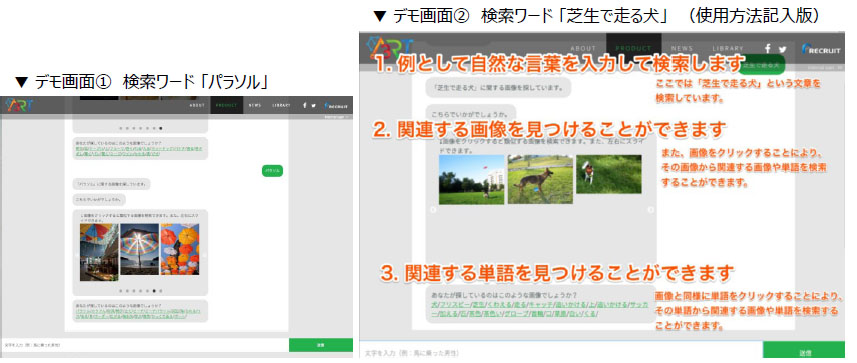This screenshot has width=857, height=363.
Task: Click the Facebook icon in demo screen ① header
Action: click(304, 105)
